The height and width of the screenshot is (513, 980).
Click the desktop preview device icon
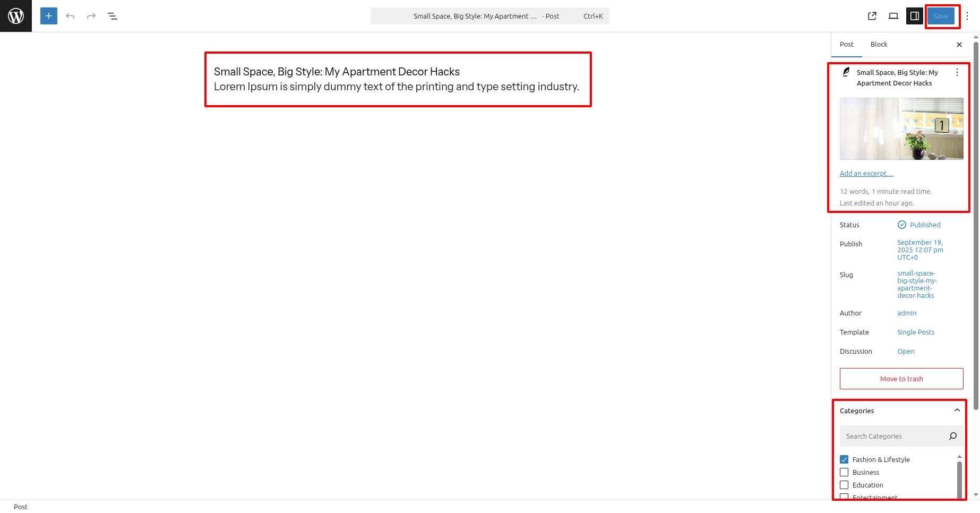point(893,16)
